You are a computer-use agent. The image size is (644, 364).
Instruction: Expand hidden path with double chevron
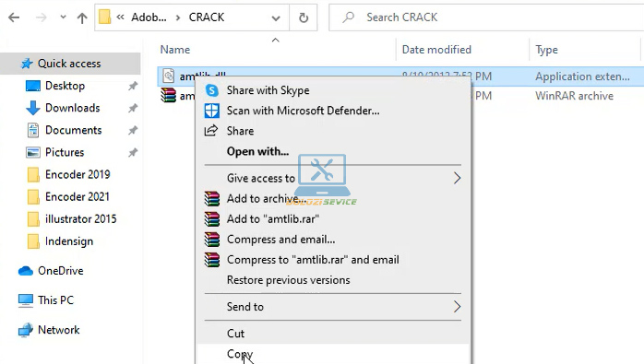pos(120,18)
